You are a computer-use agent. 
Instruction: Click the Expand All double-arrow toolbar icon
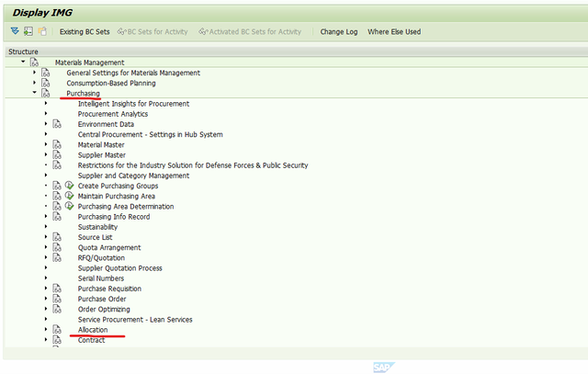pos(15,31)
